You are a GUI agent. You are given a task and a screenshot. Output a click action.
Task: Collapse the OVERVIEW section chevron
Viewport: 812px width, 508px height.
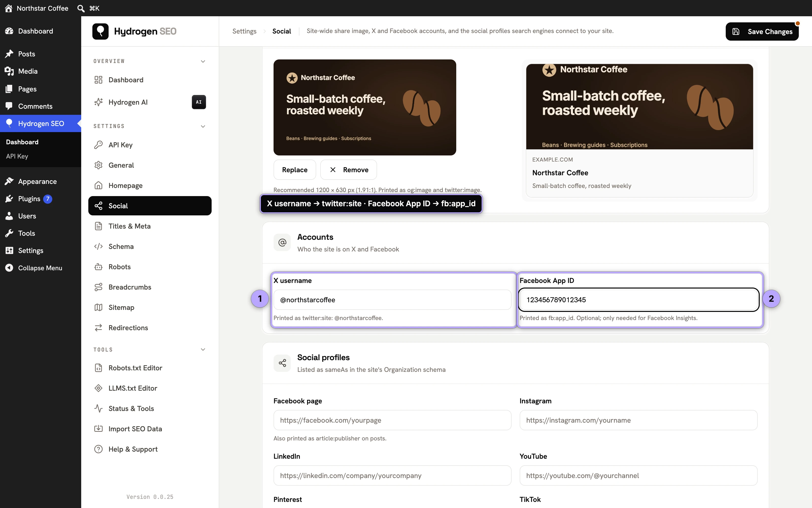[x=203, y=61]
